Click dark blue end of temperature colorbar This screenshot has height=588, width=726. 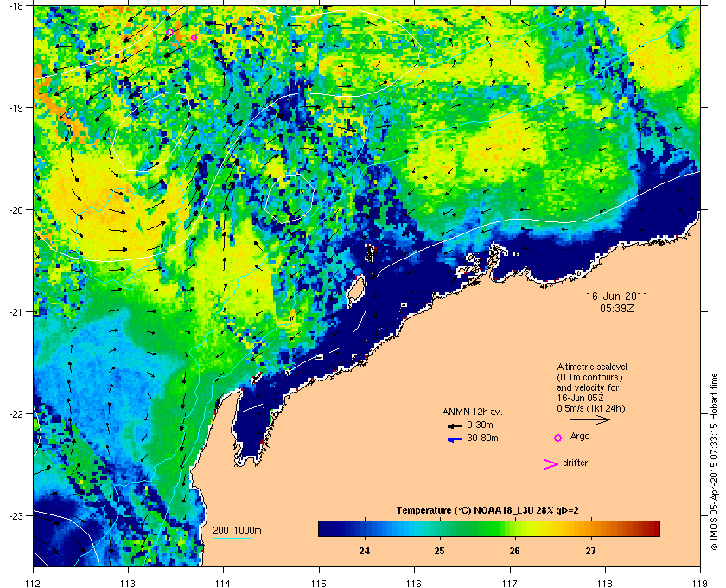(x=323, y=528)
